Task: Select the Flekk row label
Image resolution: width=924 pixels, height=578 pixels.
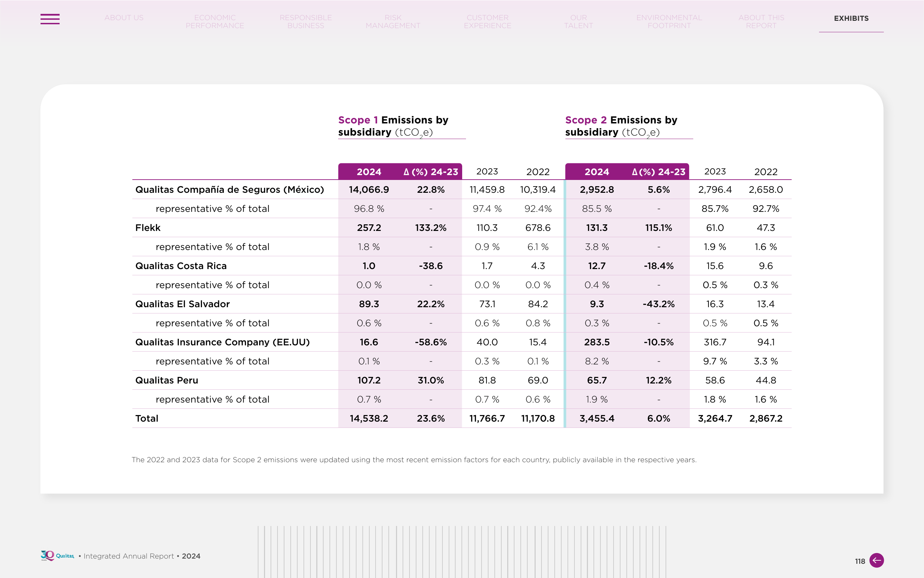Action: (x=148, y=228)
